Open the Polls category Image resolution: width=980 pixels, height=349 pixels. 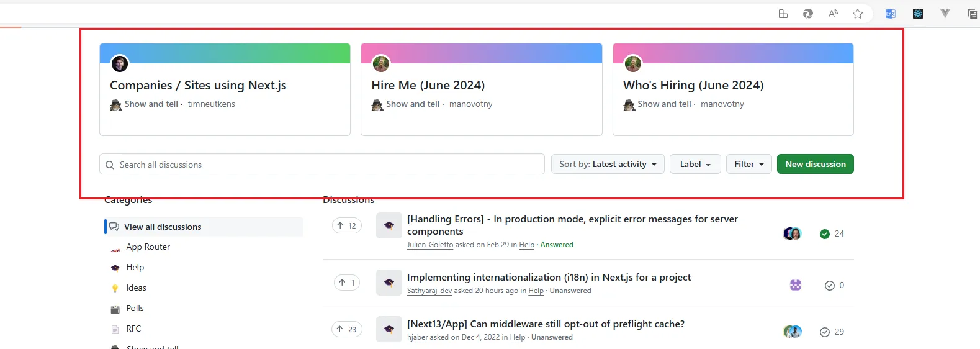[x=135, y=309]
